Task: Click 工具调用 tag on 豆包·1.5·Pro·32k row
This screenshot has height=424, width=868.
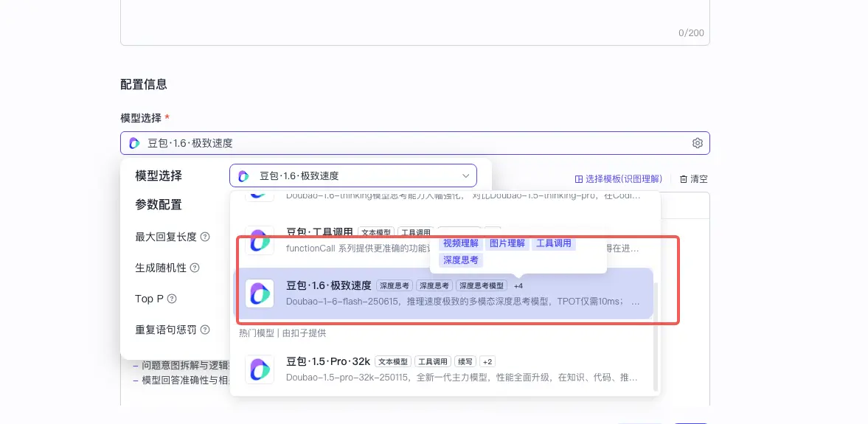Action: [432, 361]
